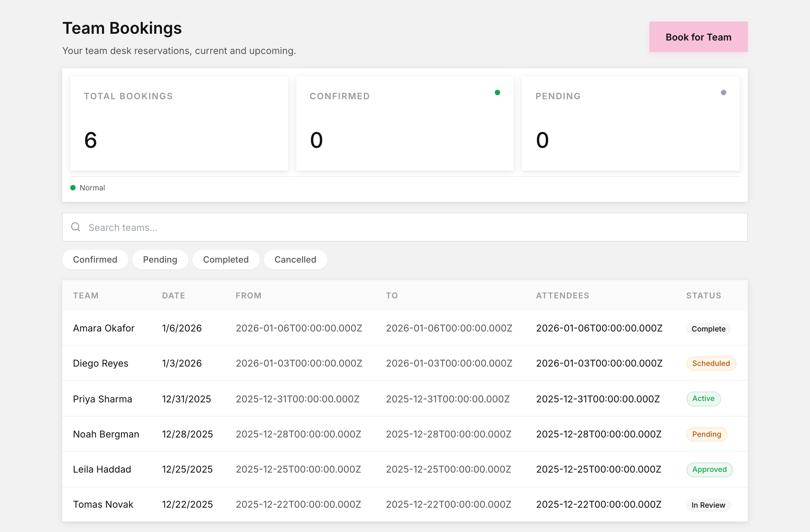Select the date 1/6/2026

click(x=182, y=328)
